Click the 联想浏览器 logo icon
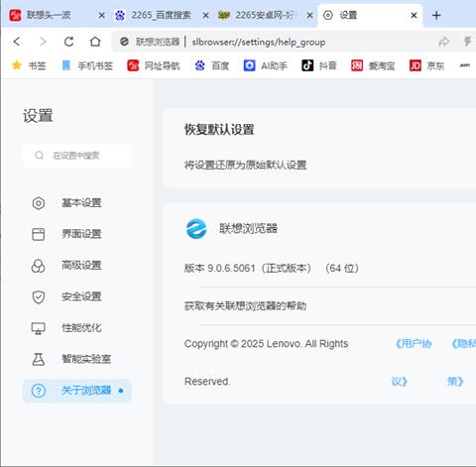This screenshot has height=467, width=476. (196, 228)
